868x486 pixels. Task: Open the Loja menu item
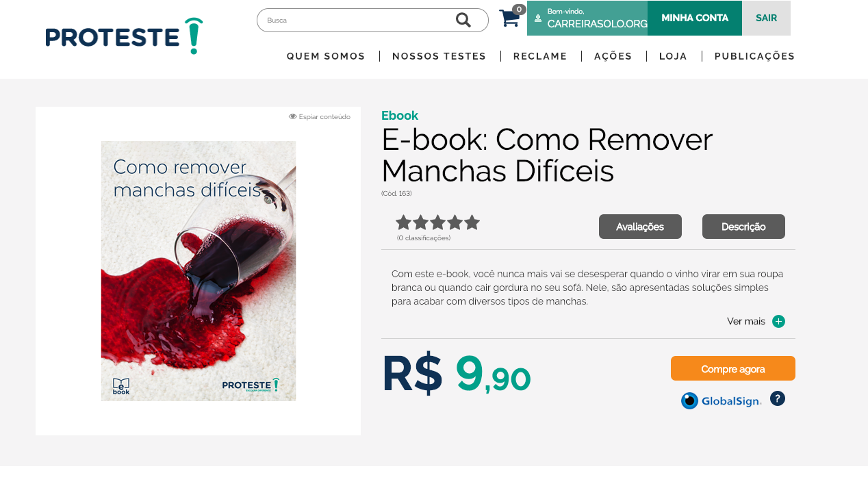[x=673, y=56]
